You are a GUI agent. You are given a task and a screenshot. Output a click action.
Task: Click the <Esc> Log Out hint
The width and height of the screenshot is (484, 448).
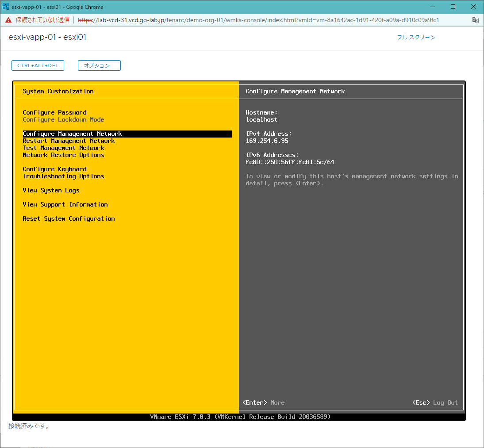[x=435, y=402]
